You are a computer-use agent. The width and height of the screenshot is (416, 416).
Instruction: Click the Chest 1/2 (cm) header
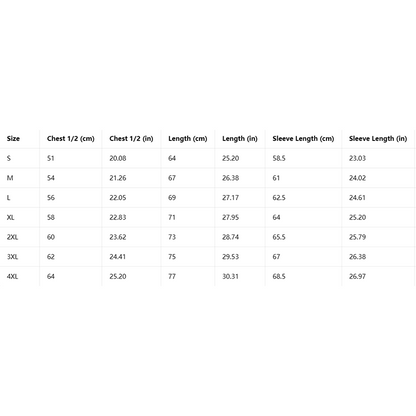(71, 139)
